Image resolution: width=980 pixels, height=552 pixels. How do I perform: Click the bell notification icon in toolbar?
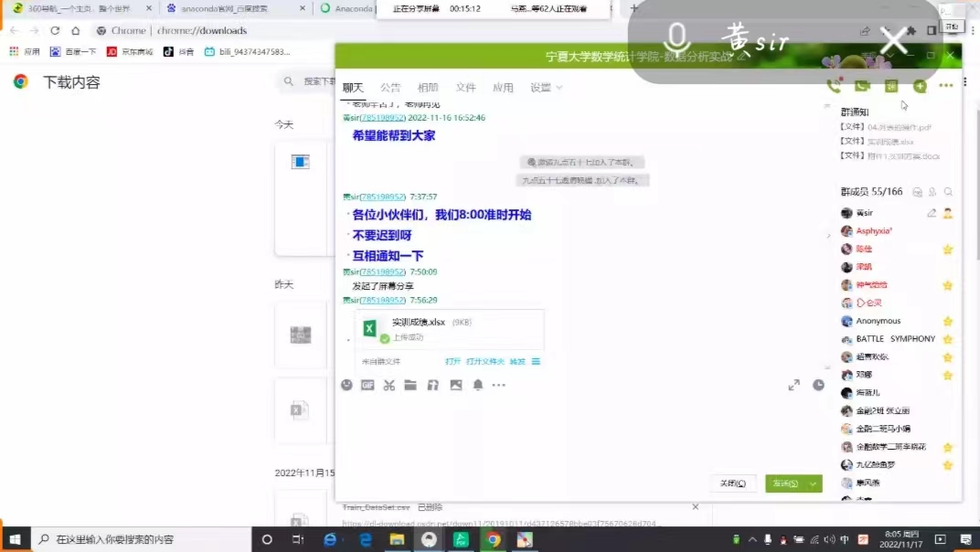[477, 386]
